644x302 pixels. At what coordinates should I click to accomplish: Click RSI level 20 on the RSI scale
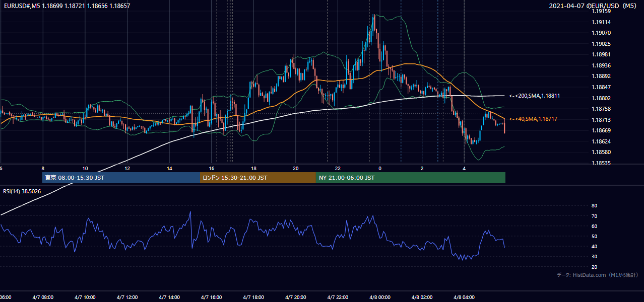[x=594, y=267]
